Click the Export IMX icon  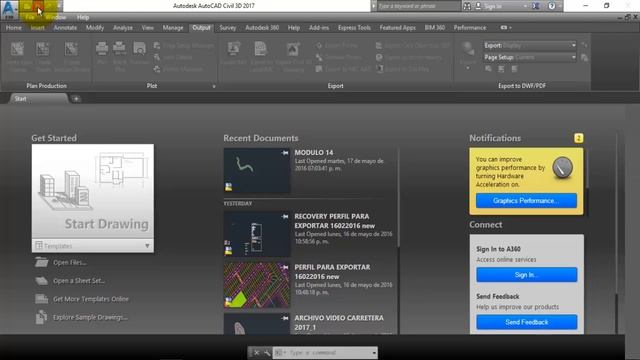[234, 49]
